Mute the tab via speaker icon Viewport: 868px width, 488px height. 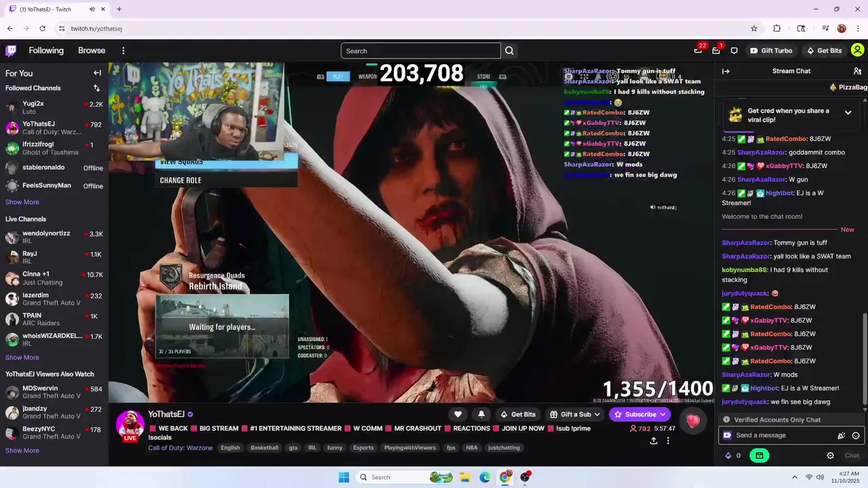click(x=92, y=9)
